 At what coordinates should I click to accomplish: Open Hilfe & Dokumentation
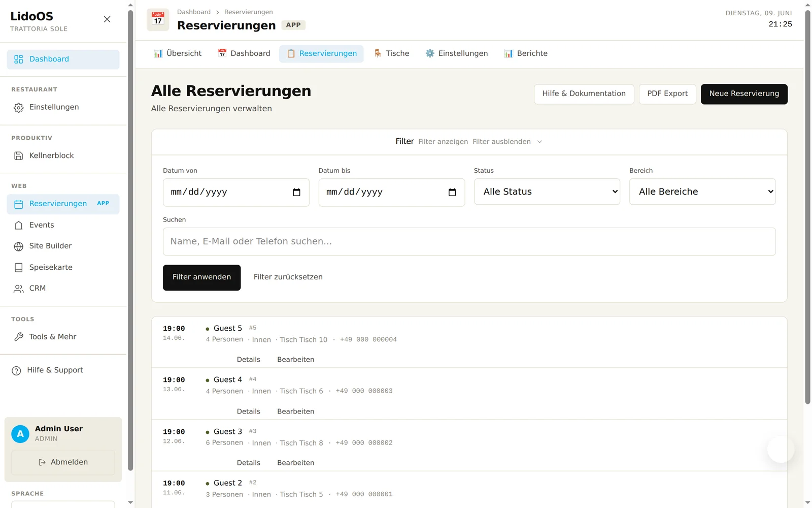584,94
